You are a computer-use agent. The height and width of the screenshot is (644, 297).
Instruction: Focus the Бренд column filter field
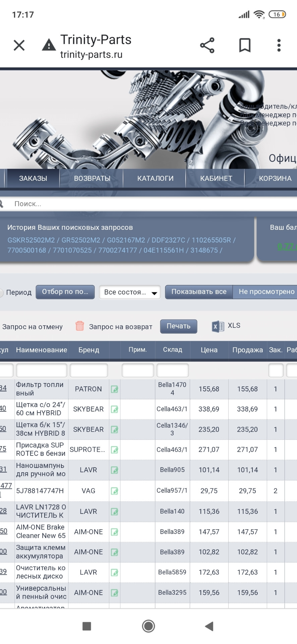(x=89, y=371)
